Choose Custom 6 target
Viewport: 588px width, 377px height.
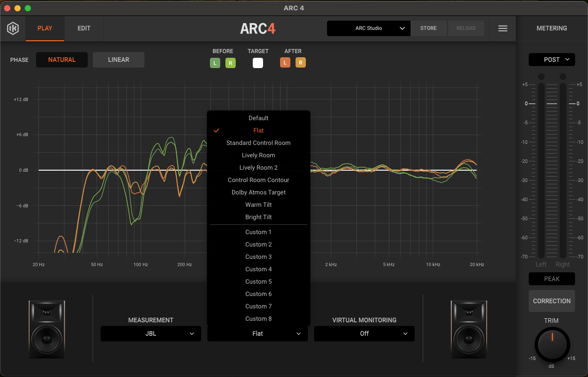pyautogui.click(x=258, y=294)
